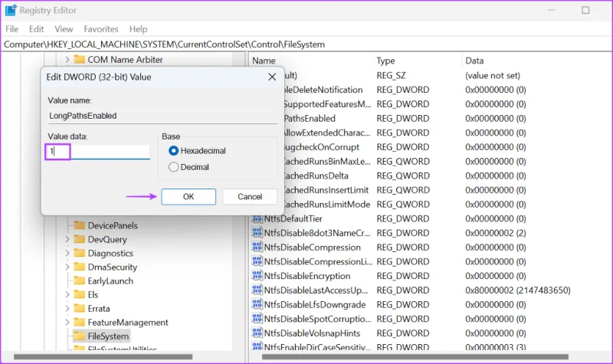
Task: Click the NtfsDisableCompression value icon
Action: 257,247
